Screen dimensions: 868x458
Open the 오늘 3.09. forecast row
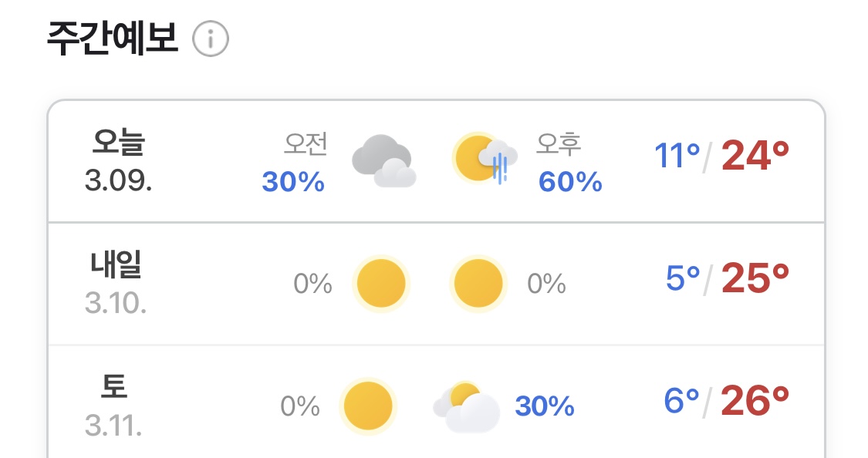[x=119, y=161]
